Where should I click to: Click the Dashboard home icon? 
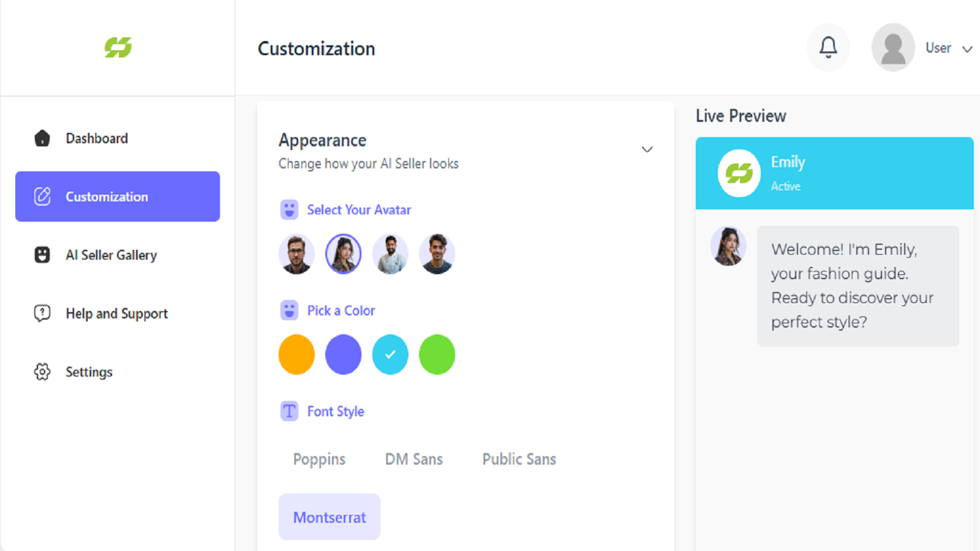pyautogui.click(x=42, y=138)
